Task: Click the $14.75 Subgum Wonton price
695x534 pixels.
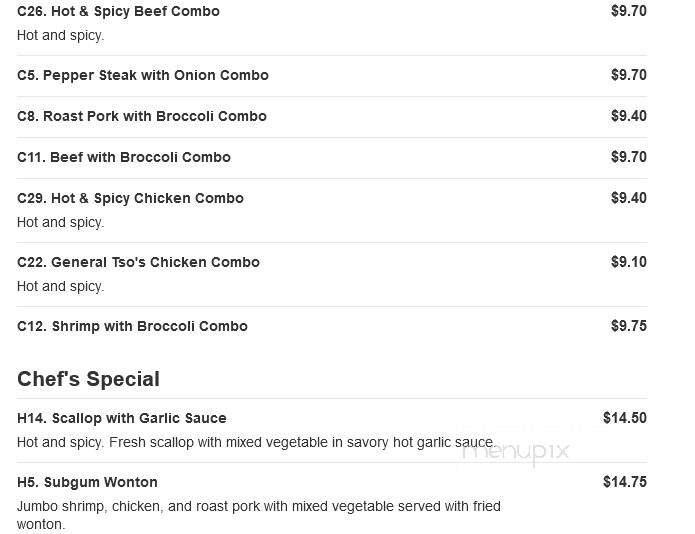Action: coord(625,482)
